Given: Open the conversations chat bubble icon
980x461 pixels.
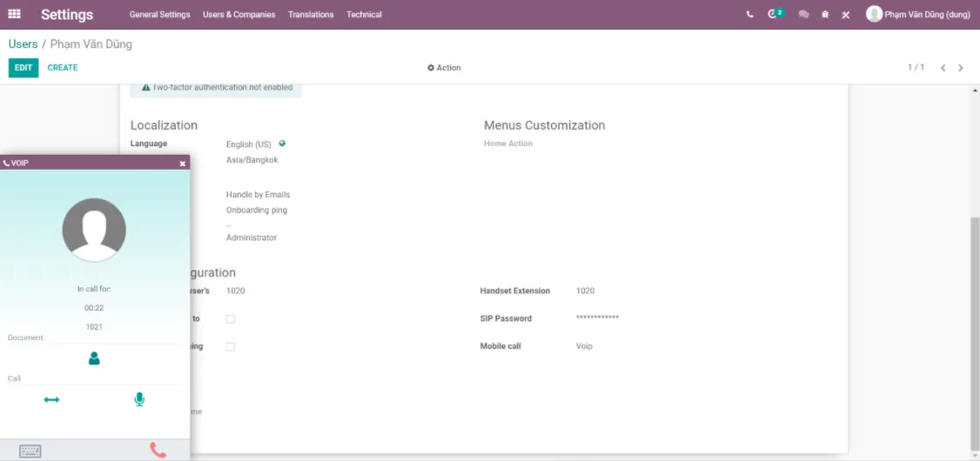Looking at the screenshot, I should 803,15.
